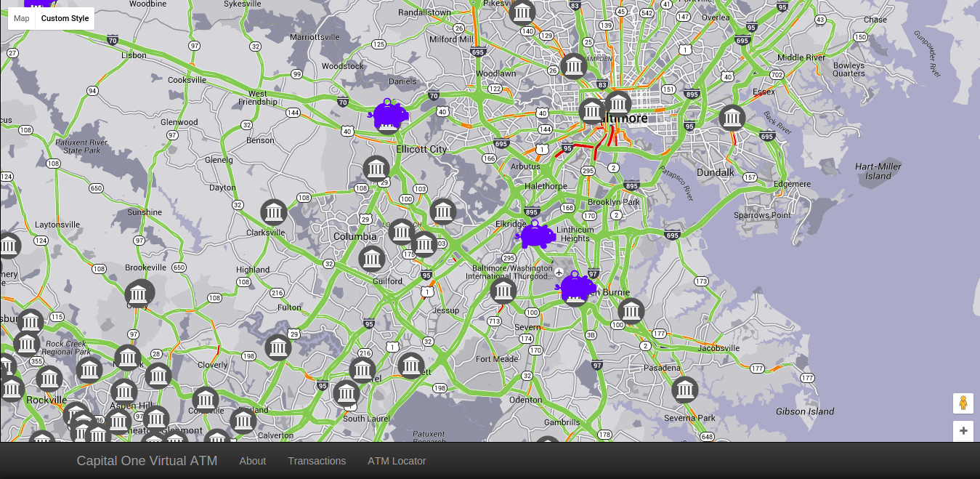Click the Fort Meade label
This screenshot has width=980, height=479.
pos(497,359)
